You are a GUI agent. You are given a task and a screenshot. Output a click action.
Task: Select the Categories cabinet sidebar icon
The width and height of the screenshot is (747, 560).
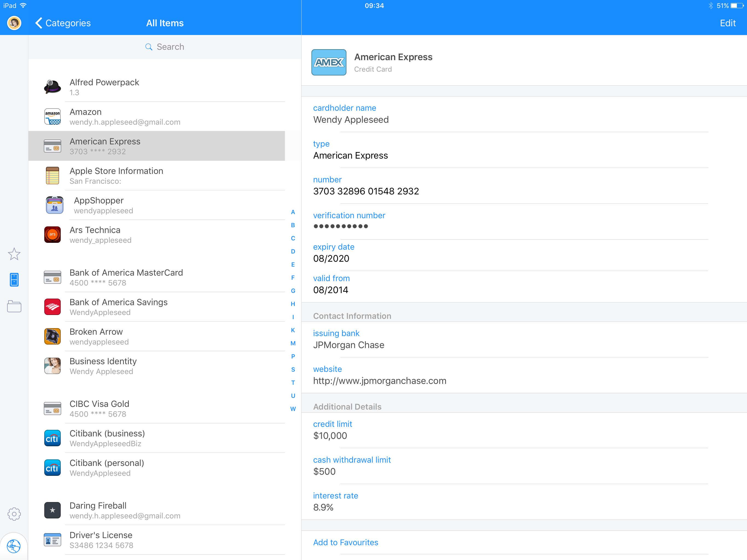[x=14, y=280]
